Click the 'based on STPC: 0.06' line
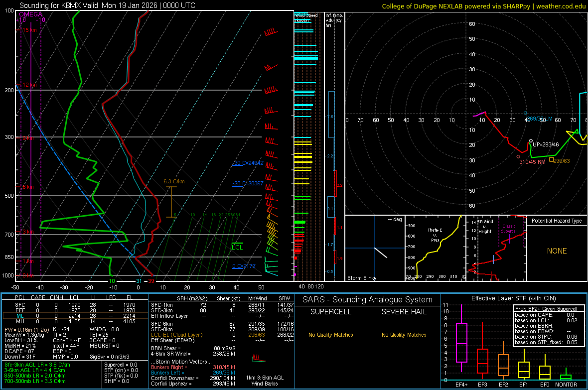588x390 pixels. [x=546, y=337]
